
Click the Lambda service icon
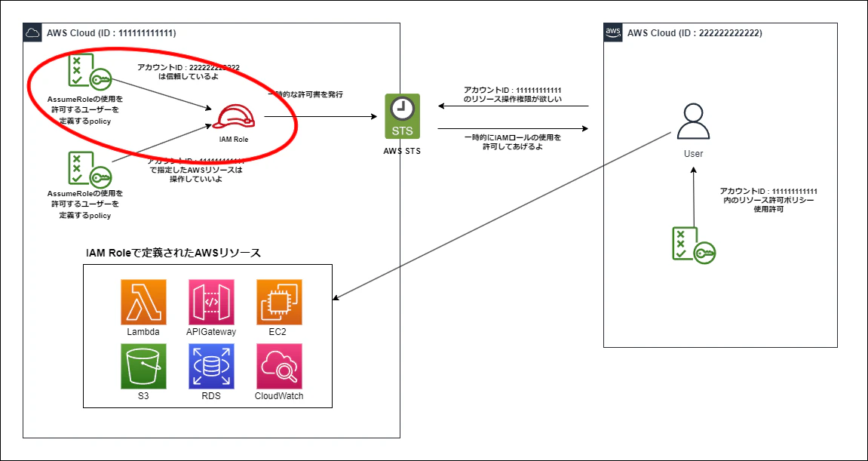tap(143, 302)
